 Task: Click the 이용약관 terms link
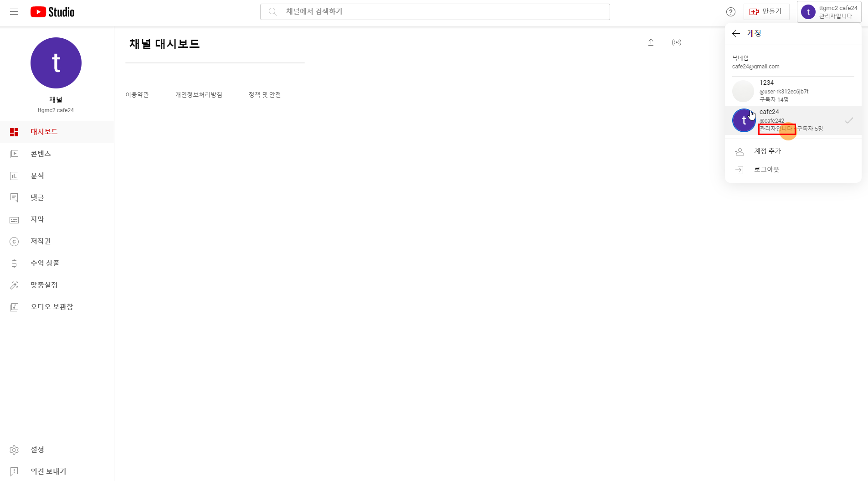tap(137, 95)
